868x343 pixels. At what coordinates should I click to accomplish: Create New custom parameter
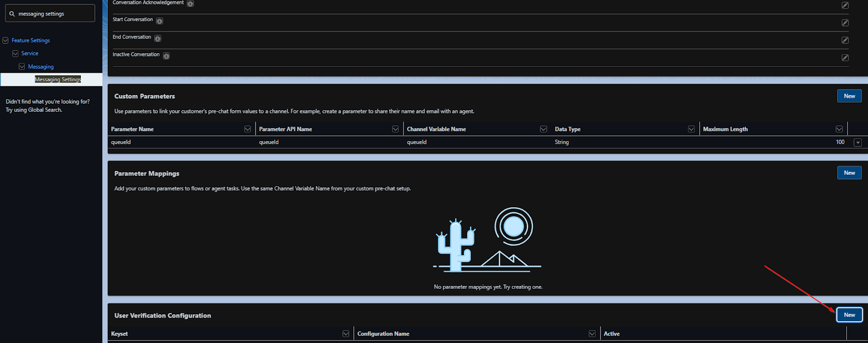(x=849, y=96)
